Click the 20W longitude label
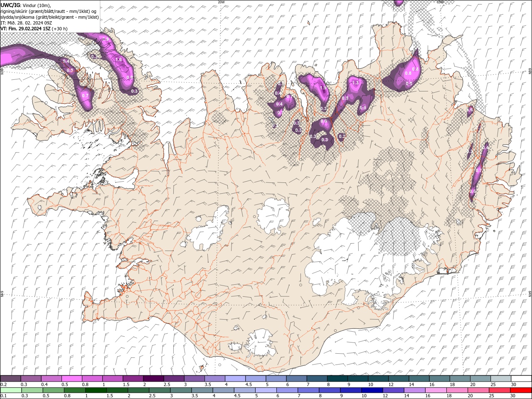The image size is (532, 399). coord(221,2)
